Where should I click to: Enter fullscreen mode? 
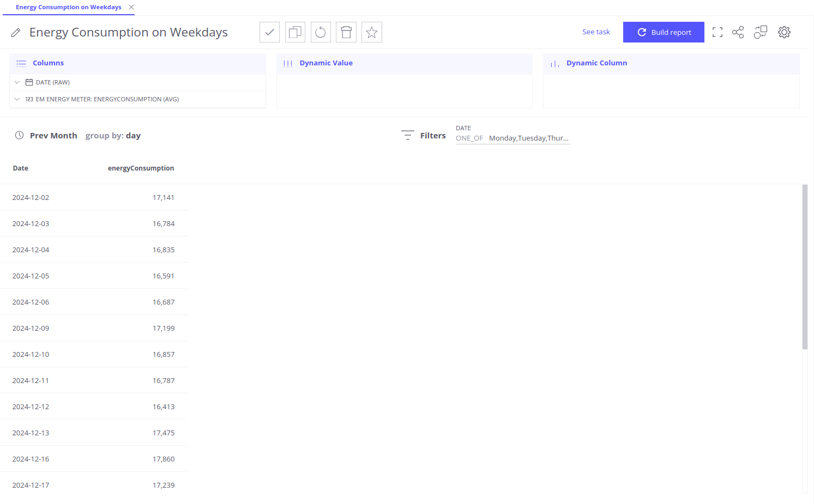coord(717,32)
